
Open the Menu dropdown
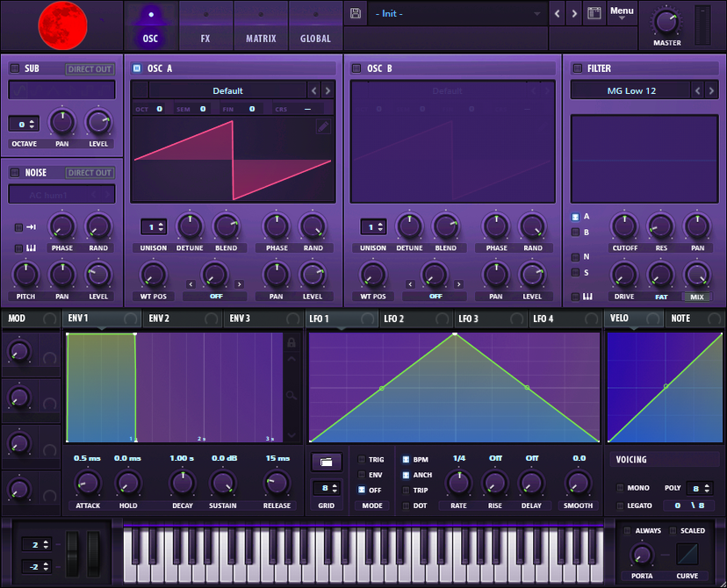622,13
